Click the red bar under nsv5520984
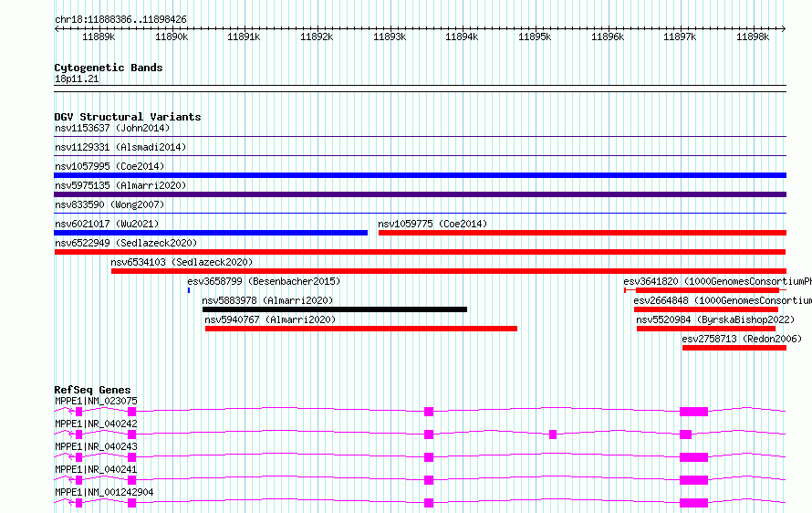812x513 pixels. [706, 329]
